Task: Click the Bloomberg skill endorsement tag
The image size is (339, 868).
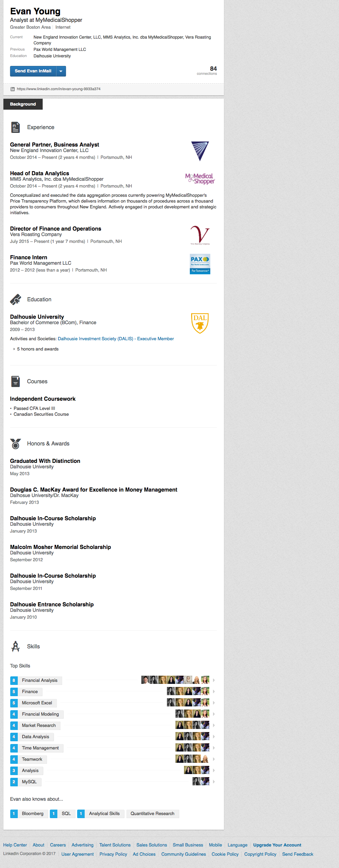Action: click(32, 813)
